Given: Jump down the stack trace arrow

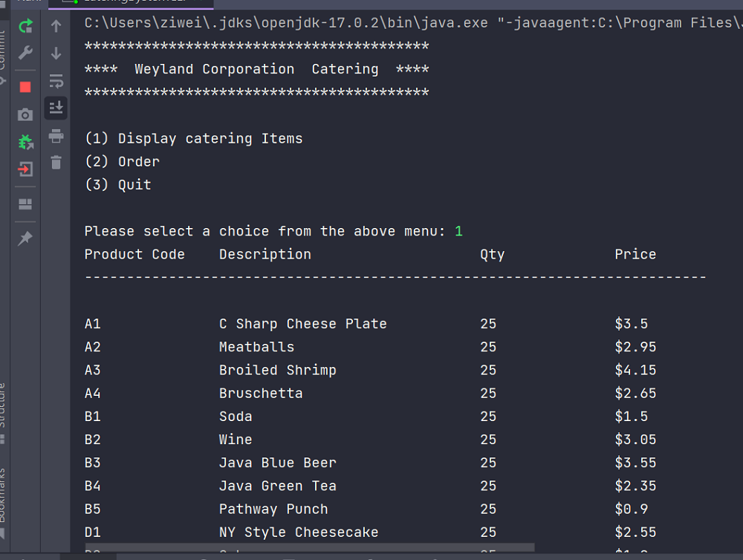Looking at the screenshot, I should tap(56, 53).
